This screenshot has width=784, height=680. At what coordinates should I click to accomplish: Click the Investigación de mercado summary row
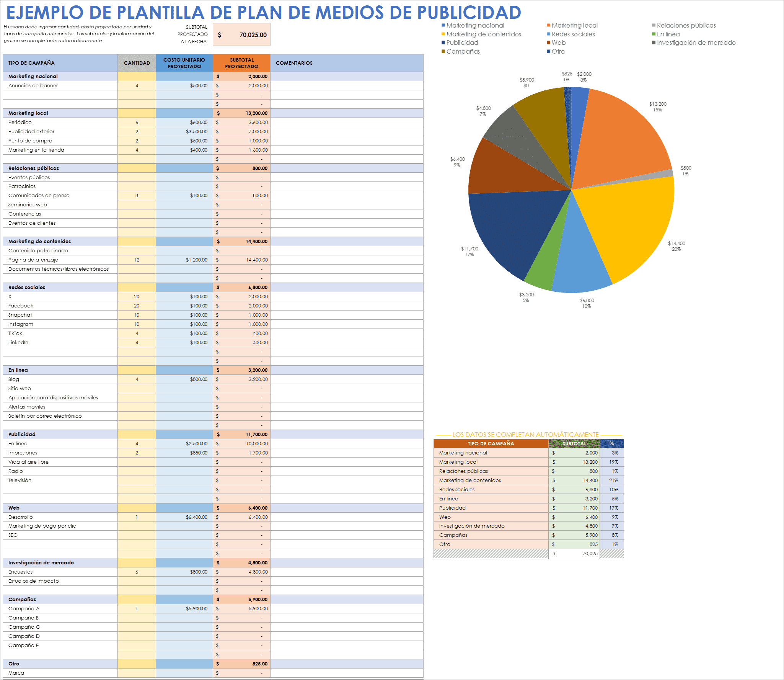(528, 526)
